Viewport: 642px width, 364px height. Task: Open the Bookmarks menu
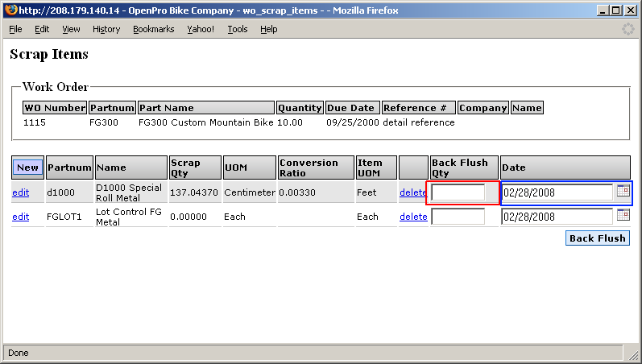click(x=153, y=29)
